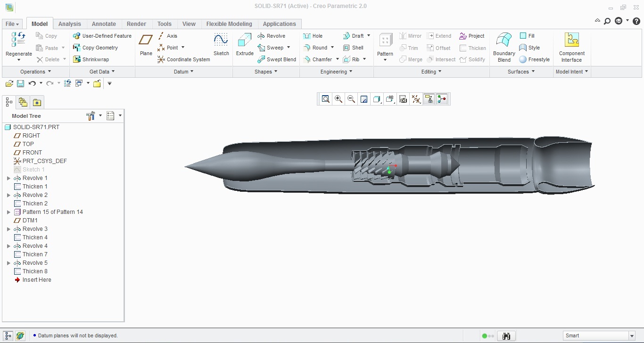This screenshot has height=343, width=644.
Task: Select PRT_CSYS_DEF in model tree
Action: pyautogui.click(x=41, y=161)
